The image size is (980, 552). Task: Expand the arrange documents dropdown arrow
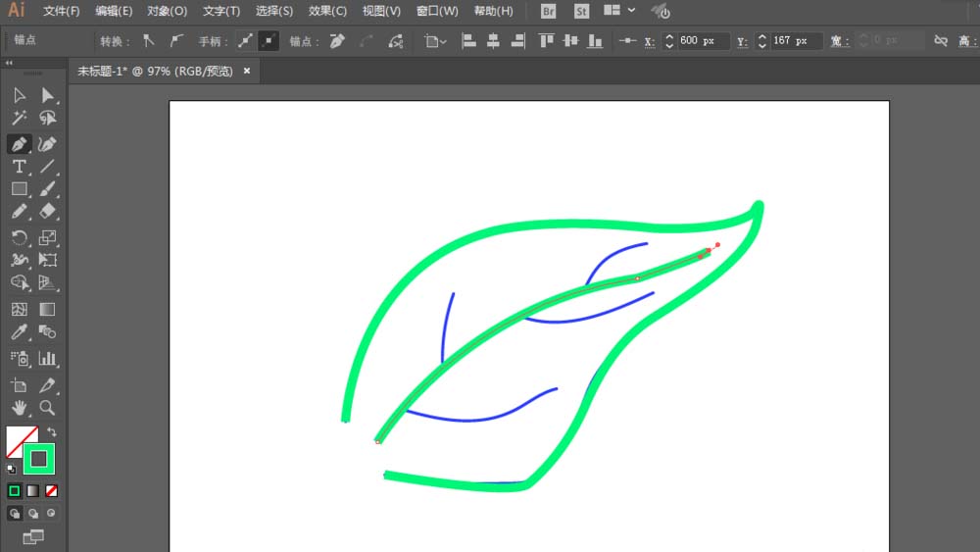coord(632,10)
